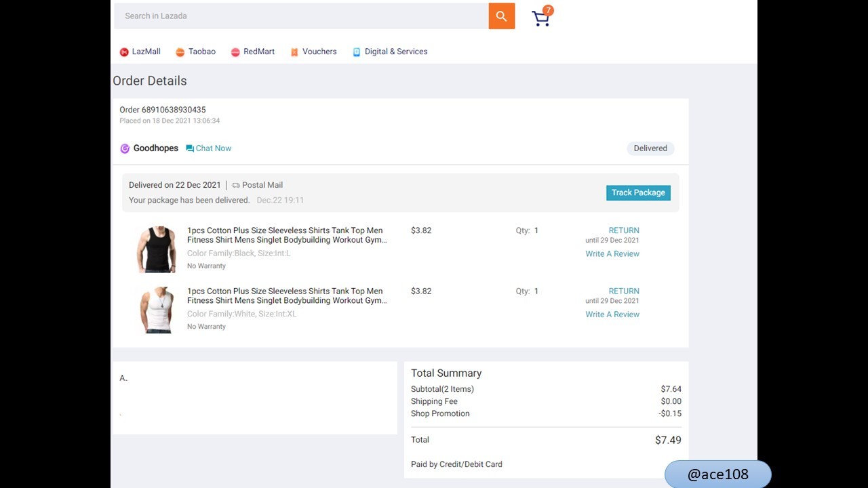Click the Goodhopes purple shop icon
The width and height of the screenshot is (868, 488).
coord(125,148)
